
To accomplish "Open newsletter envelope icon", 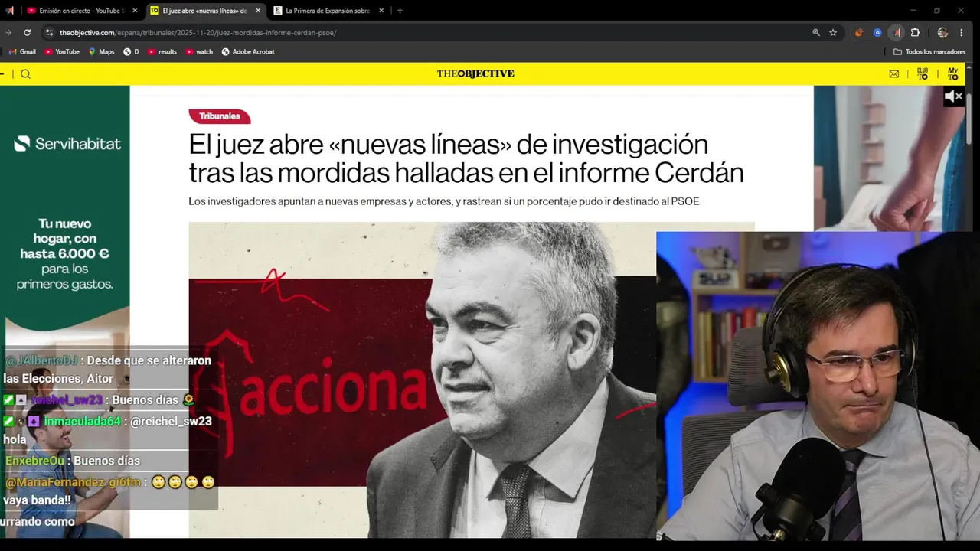I will coord(893,74).
